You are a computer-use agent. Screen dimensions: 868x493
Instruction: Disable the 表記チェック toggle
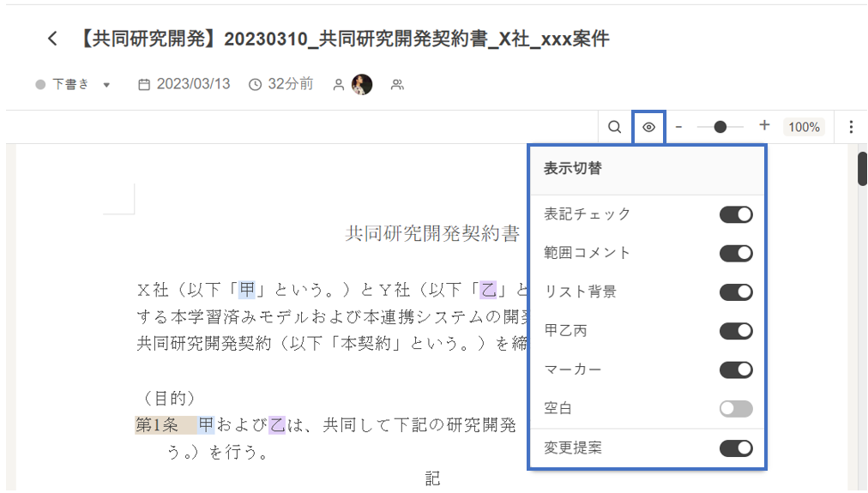tap(736, 214)
